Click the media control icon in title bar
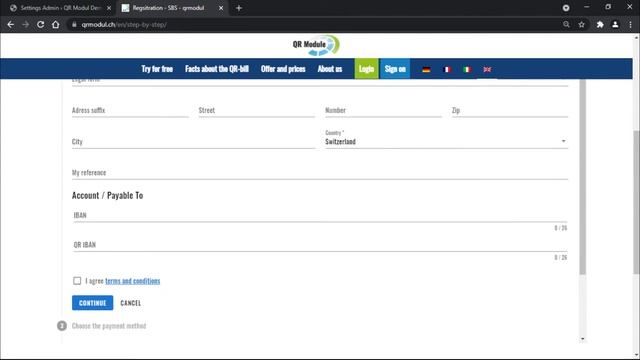Image resolution: width=640 pixels, height=360 pixels. coord(566,8)
